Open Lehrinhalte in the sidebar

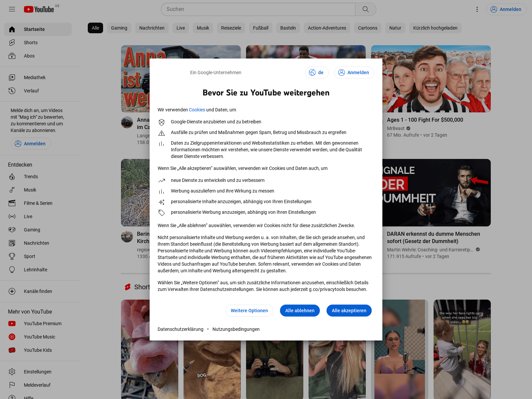(38, 270)
